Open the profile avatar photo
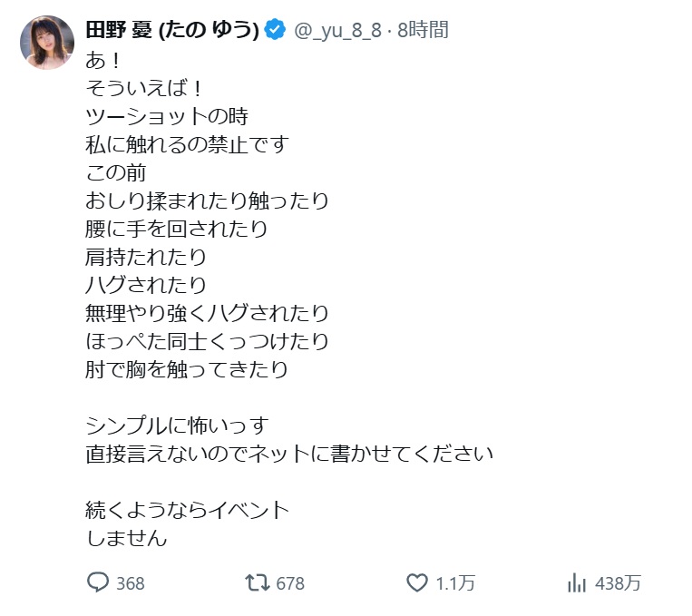 [x=46, y=43]
